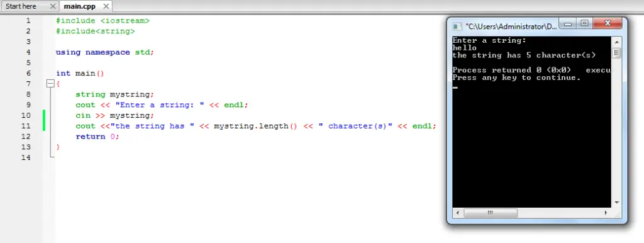644x243 pixels.
Task: Click the console horizontal scroll right arrow
Action: (606, 213)
